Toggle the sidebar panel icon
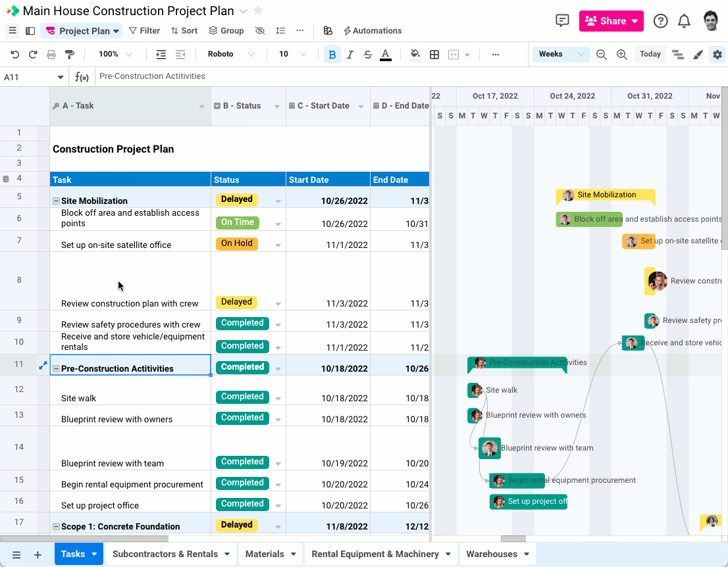 [x=30, y=31]
